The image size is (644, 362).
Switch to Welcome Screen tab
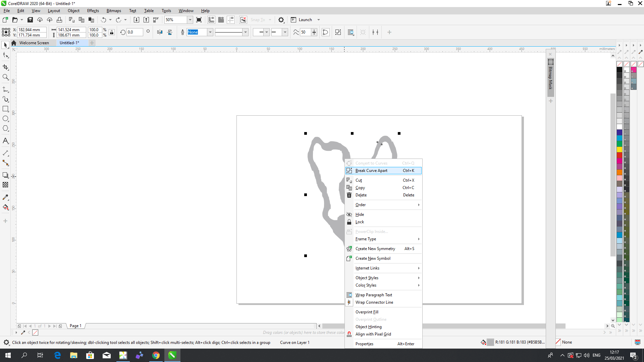(34, 43)
